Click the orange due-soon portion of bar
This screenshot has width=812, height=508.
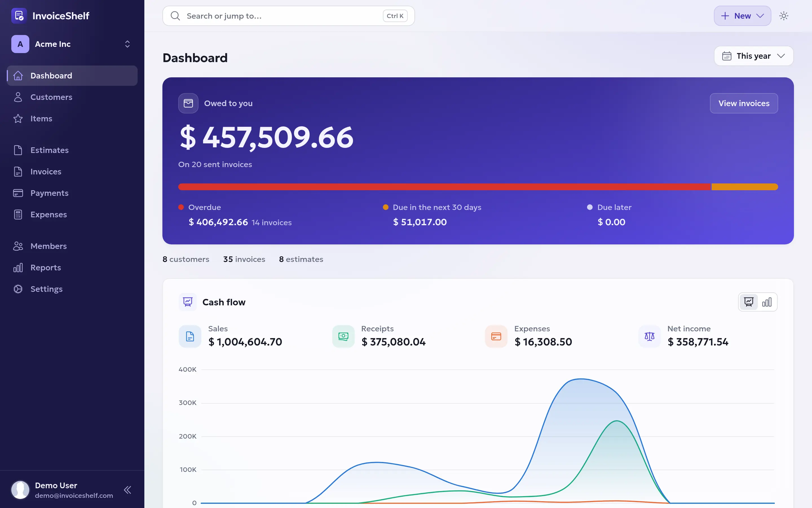[x=745, y=187]
